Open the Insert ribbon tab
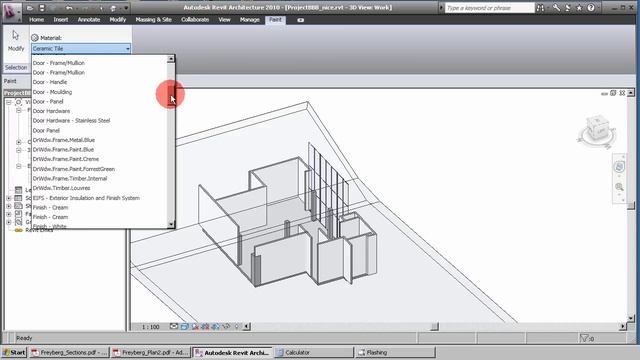Screen dimensions: 640x360 pos(60,20)
